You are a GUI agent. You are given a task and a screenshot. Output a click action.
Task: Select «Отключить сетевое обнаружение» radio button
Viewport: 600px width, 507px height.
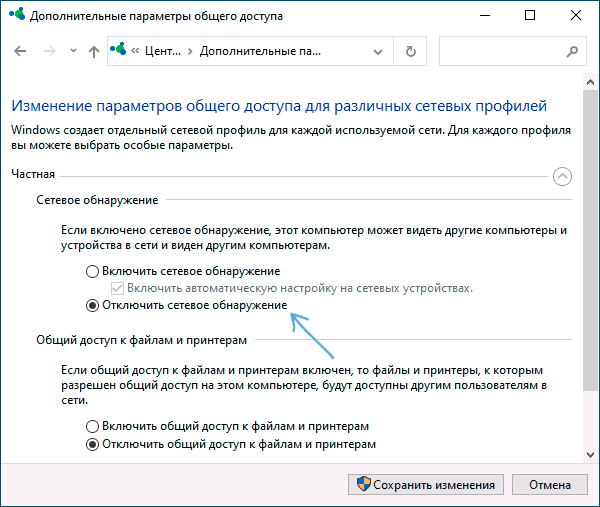pyautogui.click(x=93, y=305)
